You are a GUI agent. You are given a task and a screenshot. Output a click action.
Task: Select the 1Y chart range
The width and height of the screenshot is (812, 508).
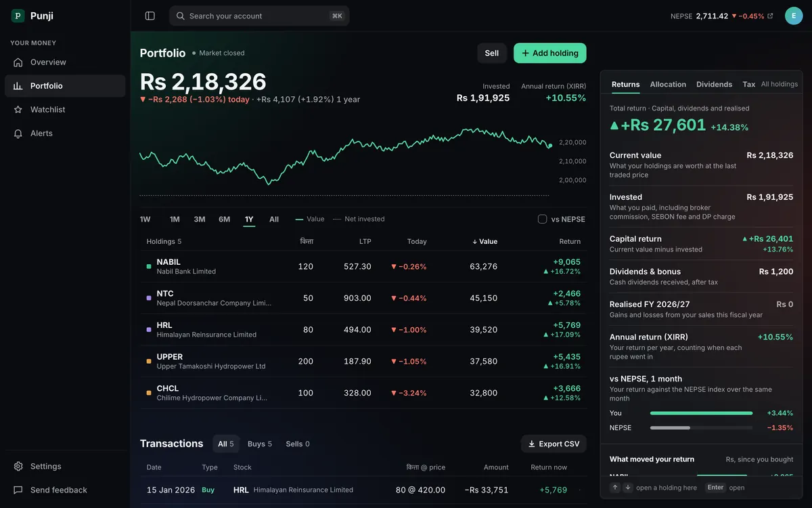coord(249,219)
